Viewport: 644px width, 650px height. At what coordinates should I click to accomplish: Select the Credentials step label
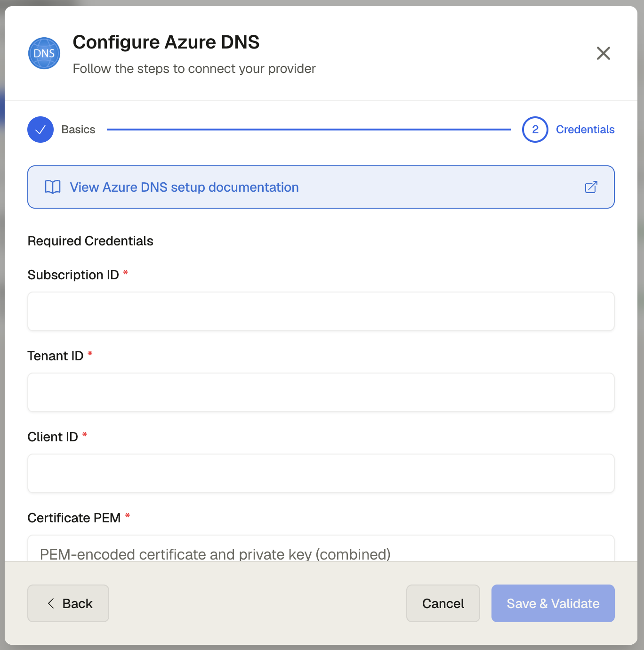click(x=585, y=130)
